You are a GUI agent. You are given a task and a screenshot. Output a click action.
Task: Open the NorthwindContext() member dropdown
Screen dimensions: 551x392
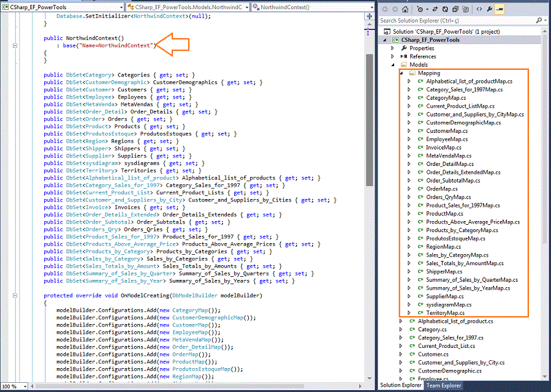(x=372, y=7)
